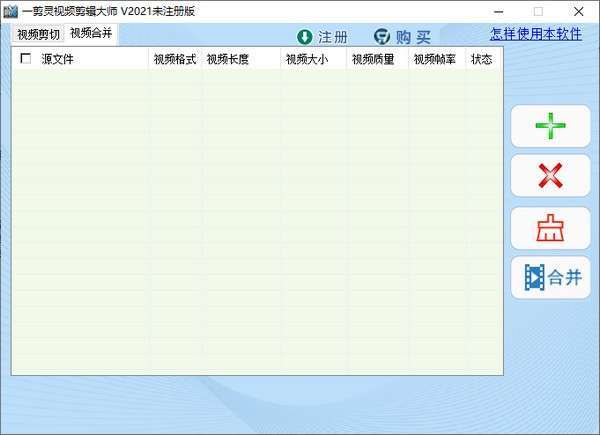The width and height of the screenshot is (600, 435).
Task: Click the 视频格式 column header
Action: tap(175, 59)
